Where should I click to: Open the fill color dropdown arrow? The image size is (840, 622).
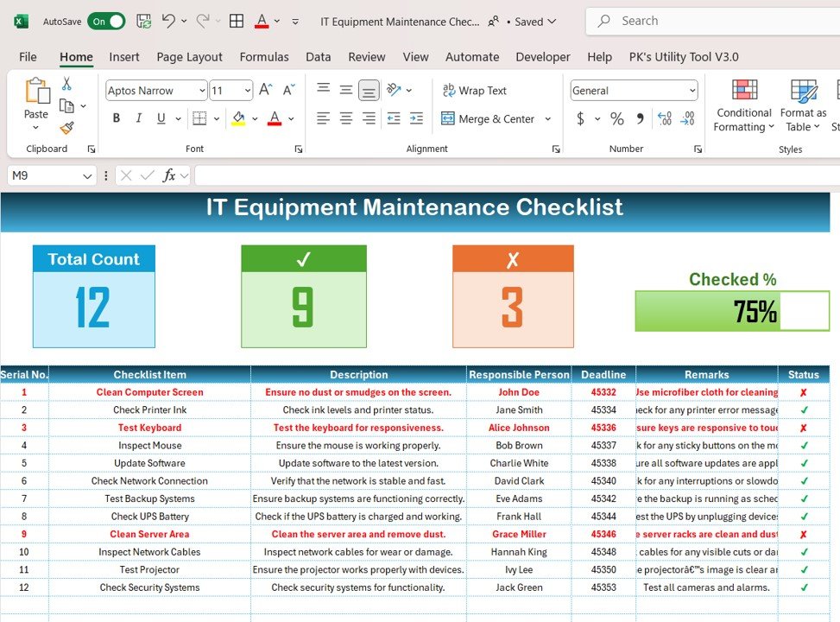(x=255, y=118)
